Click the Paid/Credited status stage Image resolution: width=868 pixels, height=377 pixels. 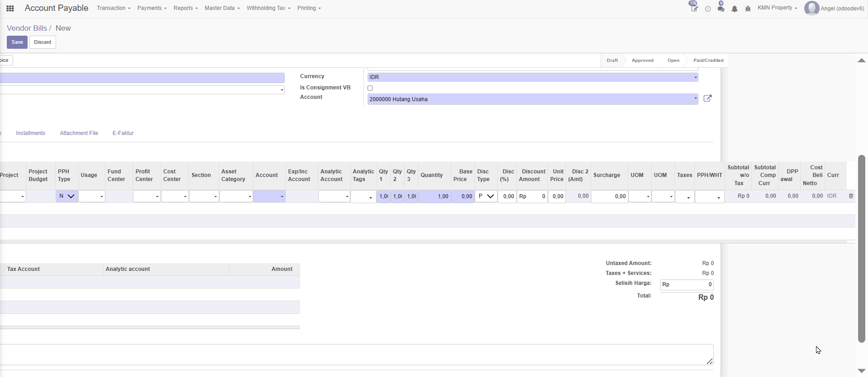[x=708, y=61]
